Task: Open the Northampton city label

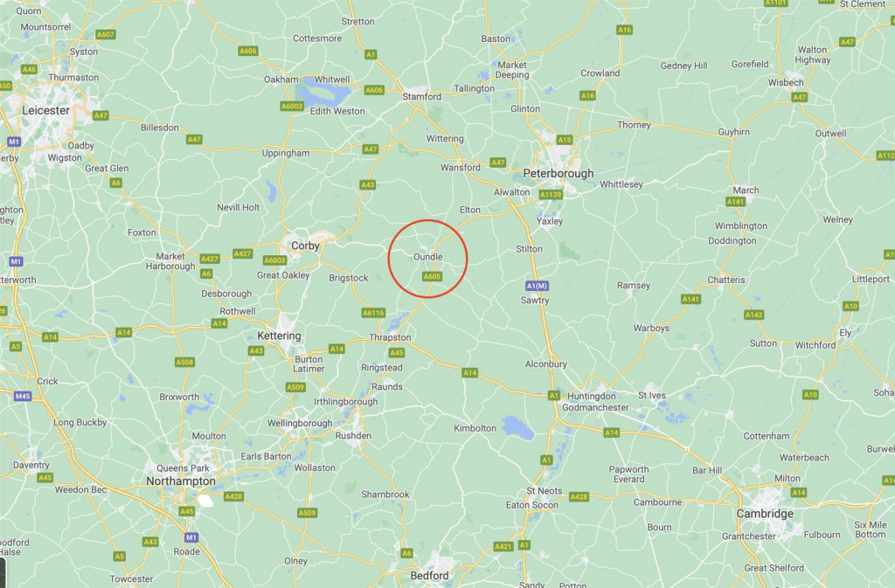Action: point(181,481)
